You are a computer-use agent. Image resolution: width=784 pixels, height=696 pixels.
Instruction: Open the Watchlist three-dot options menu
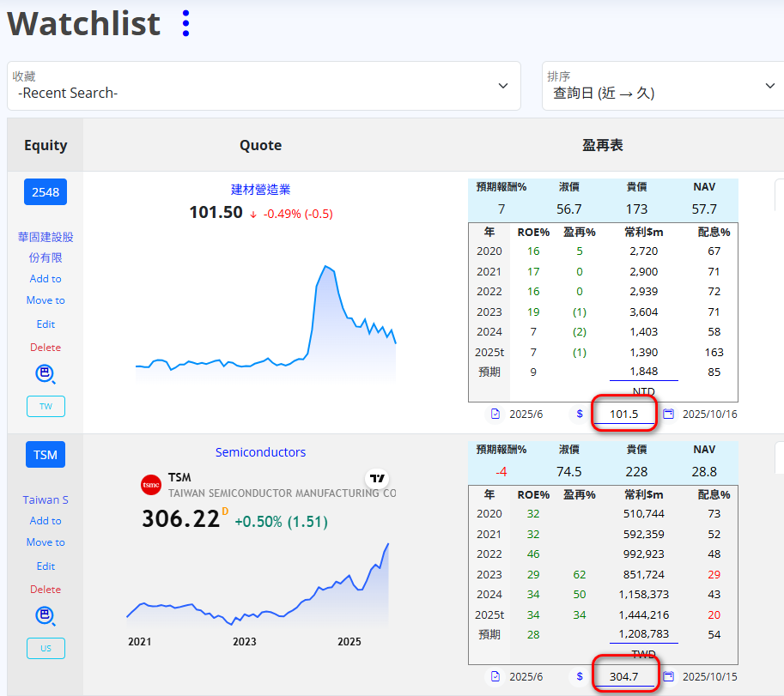185,23
